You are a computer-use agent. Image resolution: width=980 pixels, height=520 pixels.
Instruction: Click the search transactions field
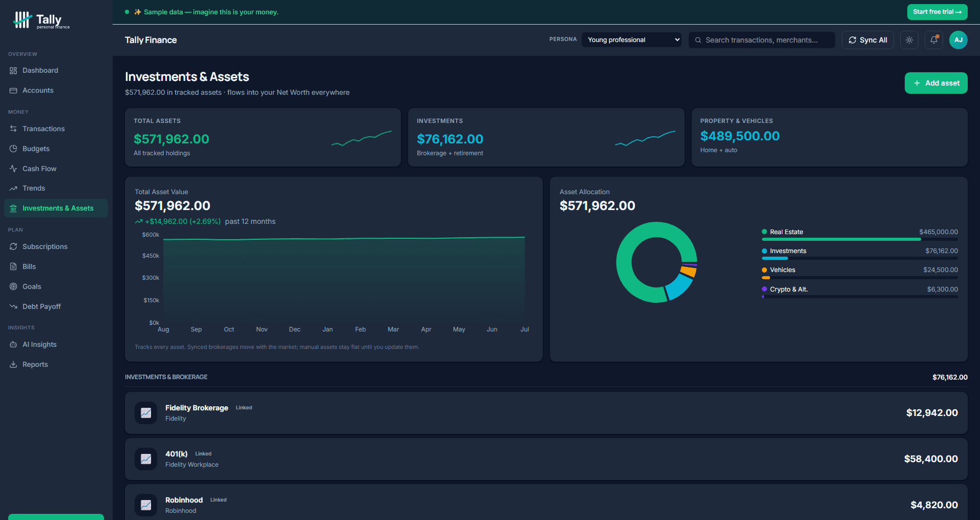pyautogui.click(x=761, y=40)
